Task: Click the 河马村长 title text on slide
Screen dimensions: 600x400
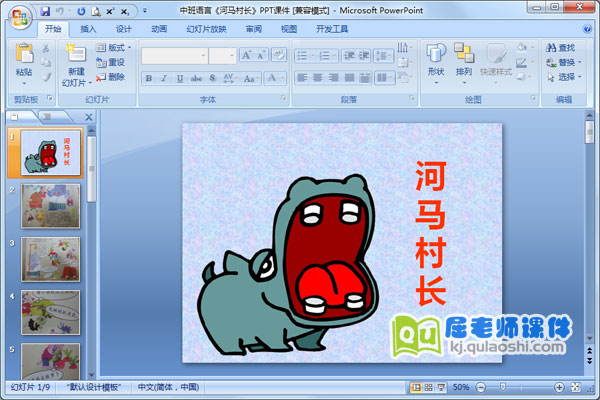Action: [431, 233]
